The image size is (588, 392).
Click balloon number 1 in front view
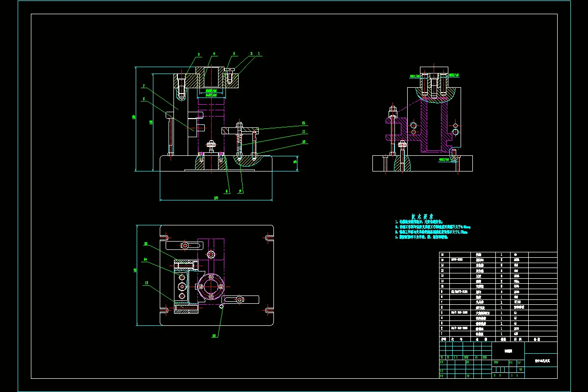(x=259, y=53)
